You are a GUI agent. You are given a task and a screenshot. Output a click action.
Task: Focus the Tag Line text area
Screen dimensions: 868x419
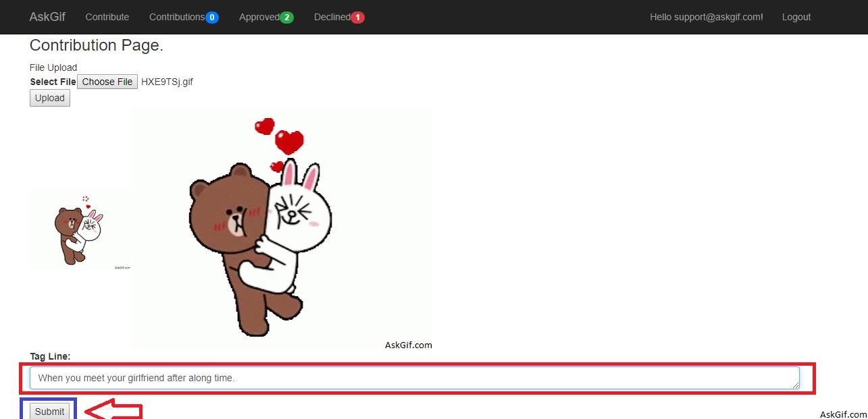[x=415, y=378]
